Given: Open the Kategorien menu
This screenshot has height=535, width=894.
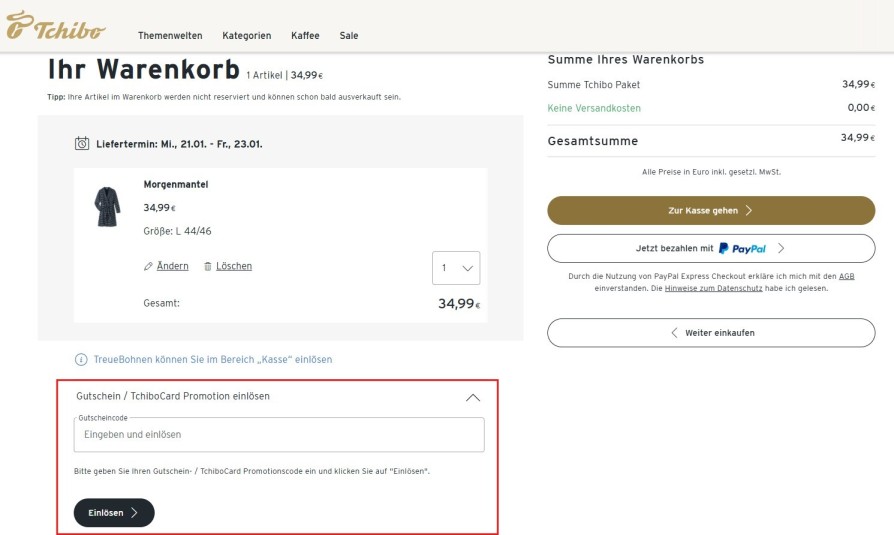Looking at the screenshot, I should (x=247, y=35).
